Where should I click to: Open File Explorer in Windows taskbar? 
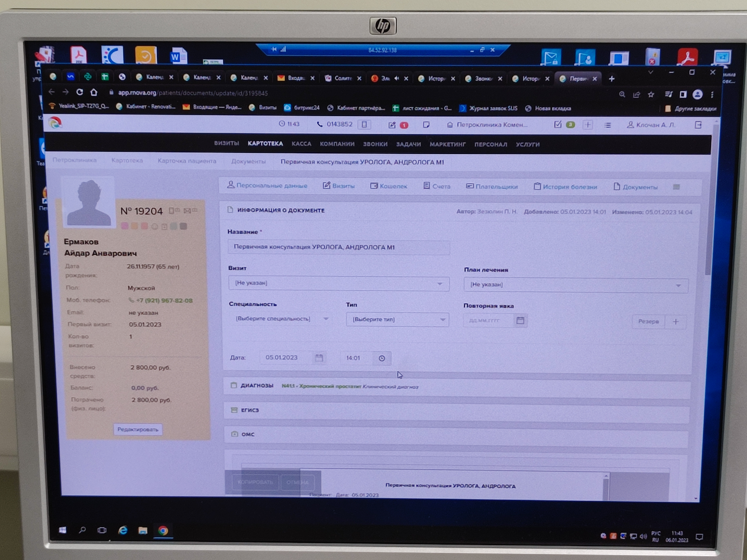(x=143, y=531)
